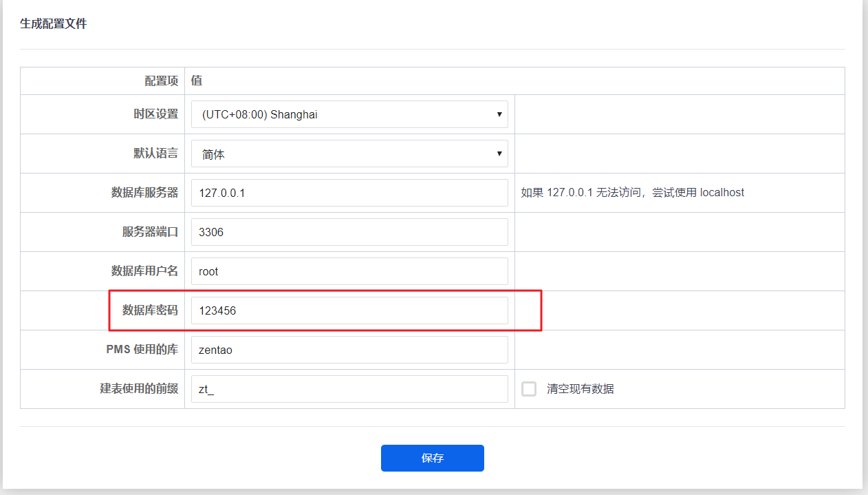868x495 pixels.
Task: Click the 时区设置 row label
Action: [x=155, y=114]
